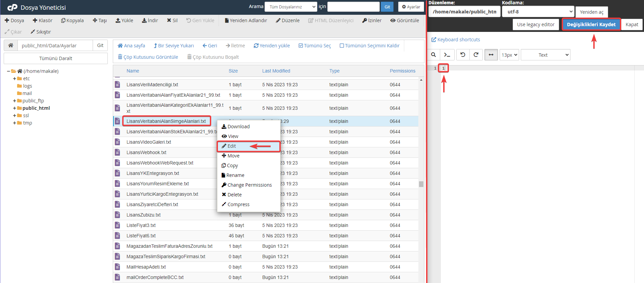Expand the etc folder in tree

tap(14, 79)
